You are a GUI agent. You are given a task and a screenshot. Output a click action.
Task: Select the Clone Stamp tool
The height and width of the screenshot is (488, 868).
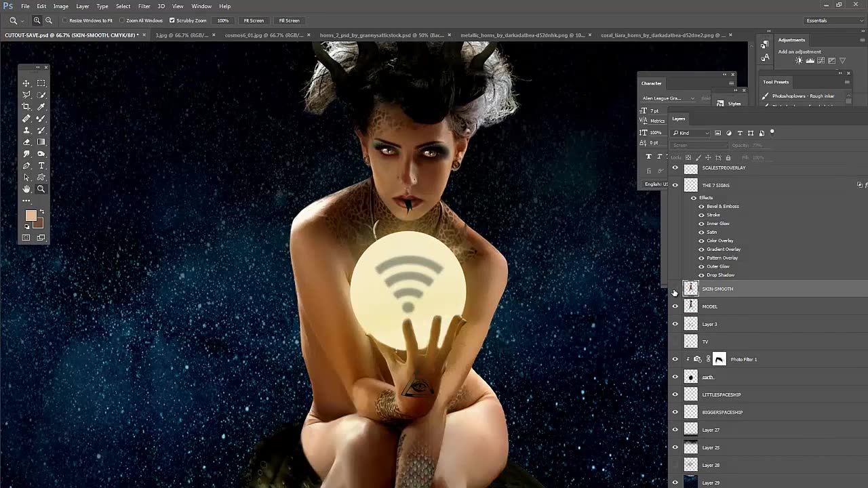(26, 130)
